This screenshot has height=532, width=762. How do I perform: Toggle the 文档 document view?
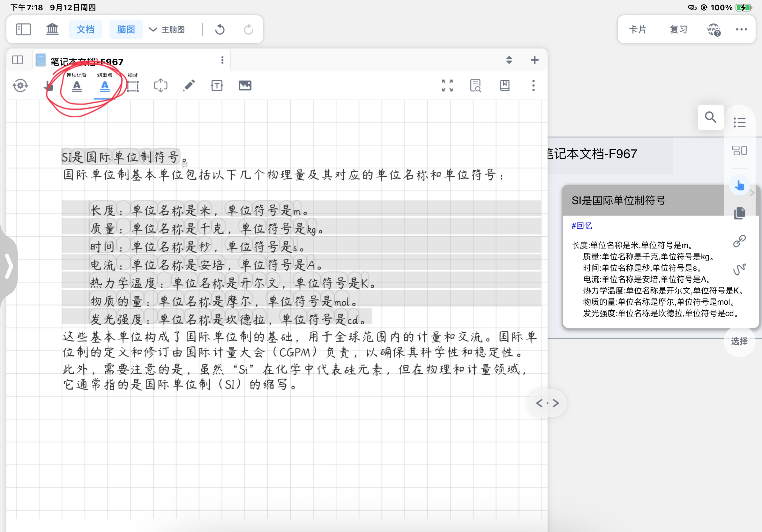[x=86, y=29]
